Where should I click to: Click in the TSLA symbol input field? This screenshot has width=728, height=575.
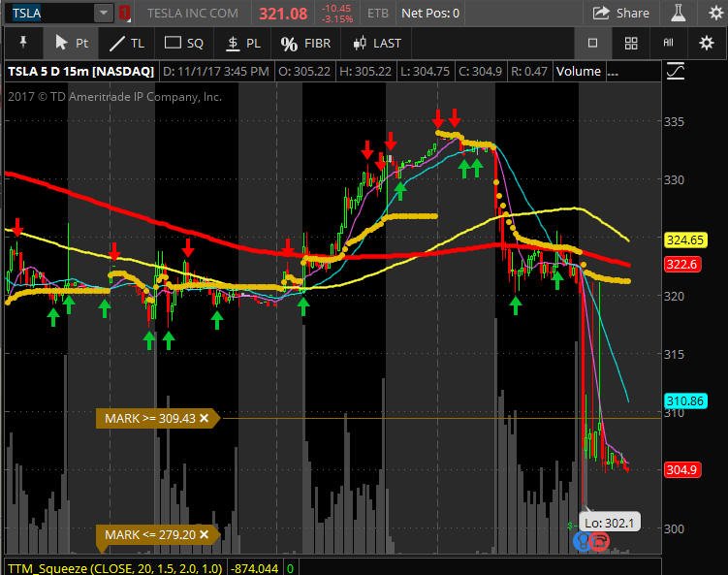pos(52,13)
